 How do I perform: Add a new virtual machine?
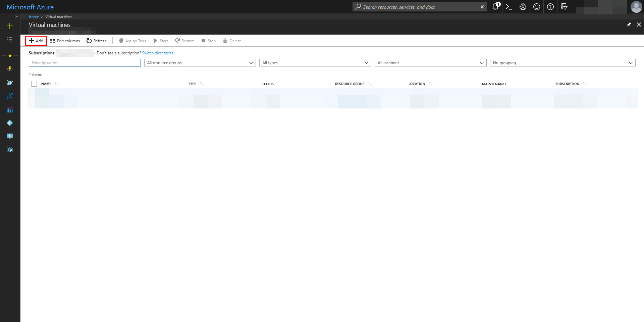[x=36, y=41]
